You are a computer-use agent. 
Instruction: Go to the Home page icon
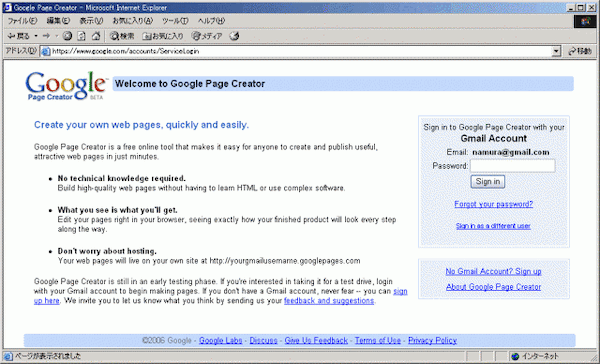coord(96,36)
